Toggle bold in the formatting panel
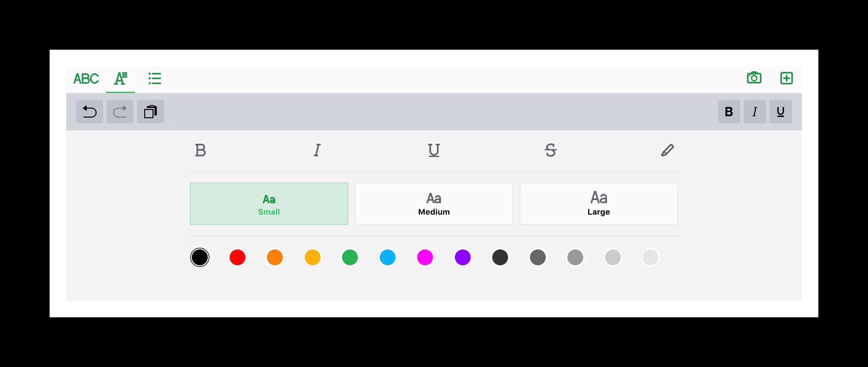Screen dimensions: 868x367 coord(200,150)
